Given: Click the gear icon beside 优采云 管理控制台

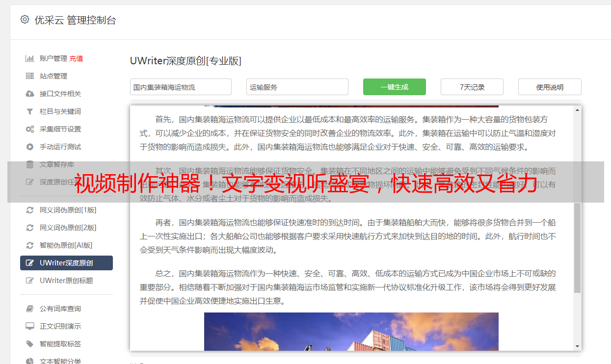Looking at the screenshot, I should [25, 20].
